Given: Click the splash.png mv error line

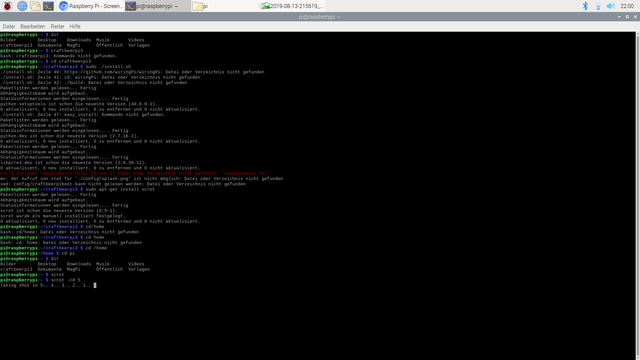Looking at the screenshot, I should 142,178.
